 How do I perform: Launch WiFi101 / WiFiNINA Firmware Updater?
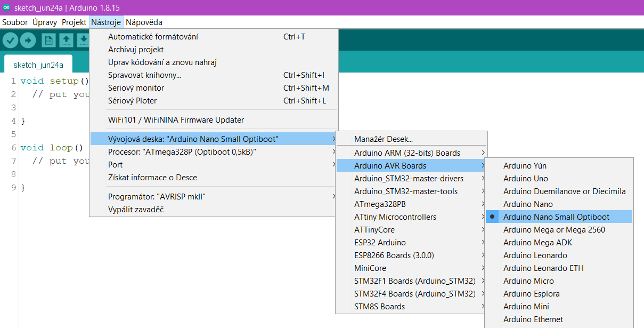click(x=214, y=120)
